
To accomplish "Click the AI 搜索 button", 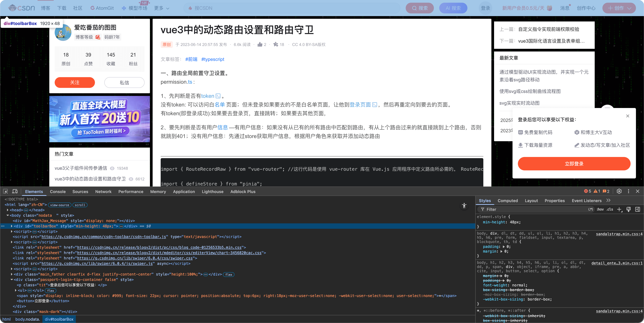I will click(453, 8).
